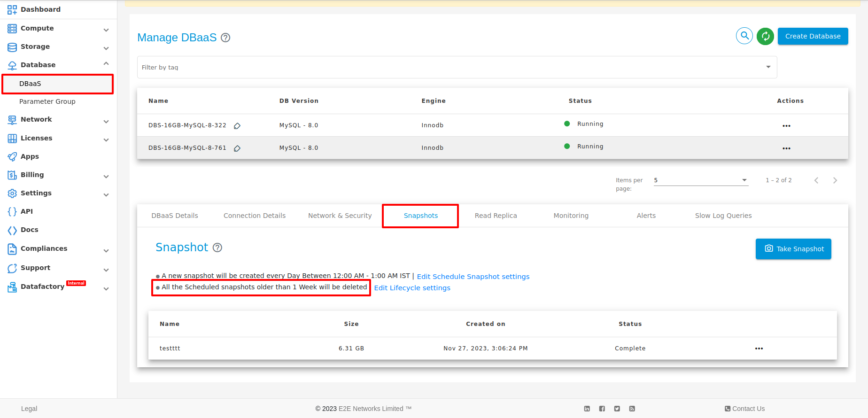Open the Contact Us footer link

point(744,409)
